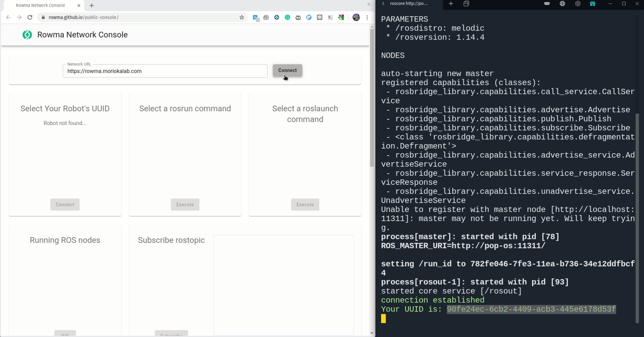The image size is (644, 337).
Task: Click 'connection established' line in terminal
Action: (433, 300)
